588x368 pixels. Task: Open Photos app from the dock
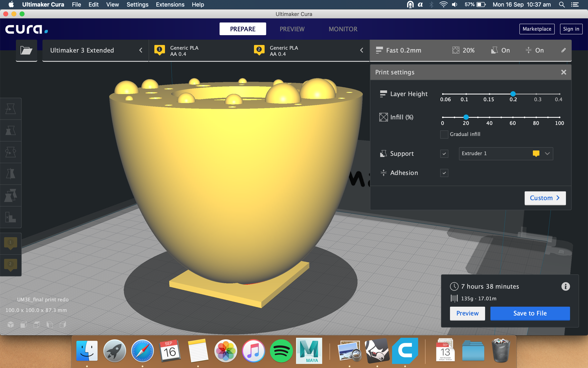click(x=226, y=351)
